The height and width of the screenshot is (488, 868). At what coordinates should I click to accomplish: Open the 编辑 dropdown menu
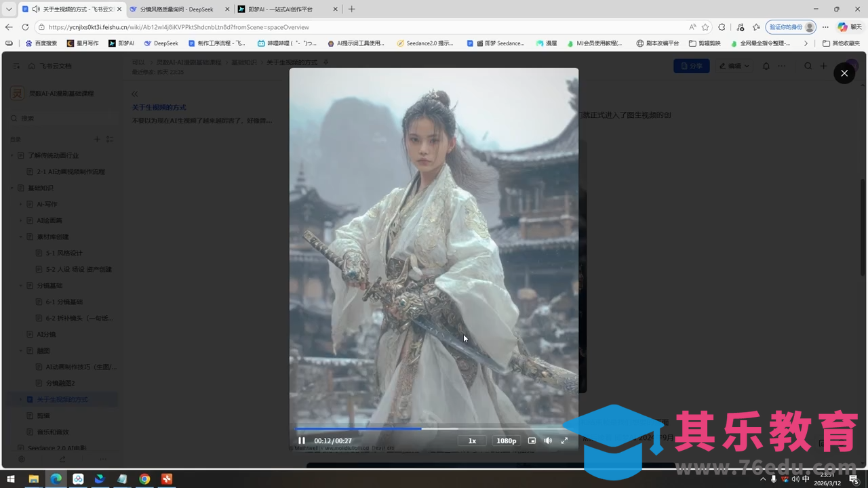(733, 66)
